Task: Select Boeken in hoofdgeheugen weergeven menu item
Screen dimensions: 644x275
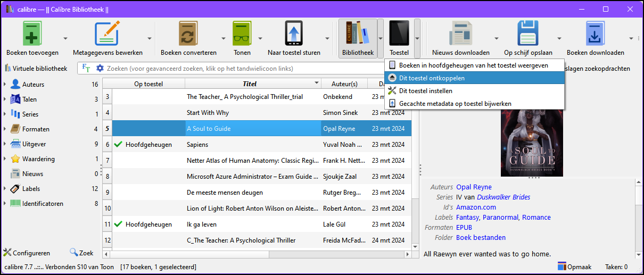Action: click(474, 65)
